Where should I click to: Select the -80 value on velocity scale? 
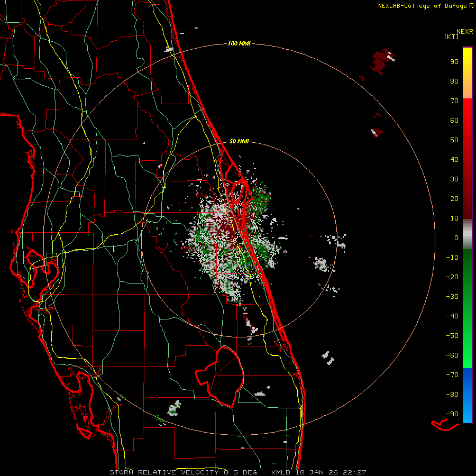click(x=452, y=395)
